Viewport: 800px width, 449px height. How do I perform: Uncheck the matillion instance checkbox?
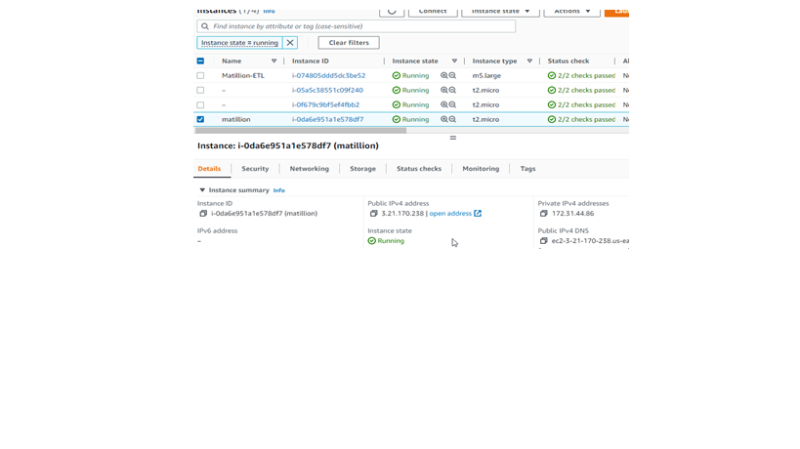coord(200,119)
